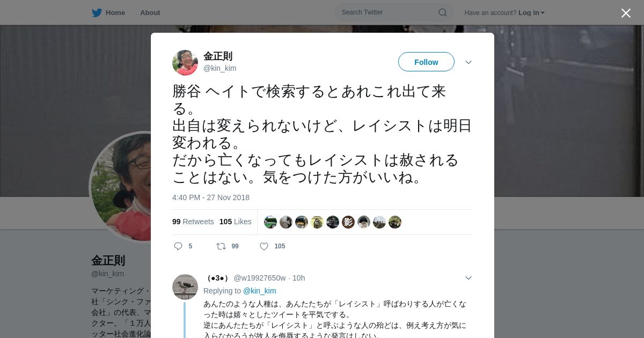Open the Log in dropdown
This screenshot has height=338, width=644.
tap(531, 12)
